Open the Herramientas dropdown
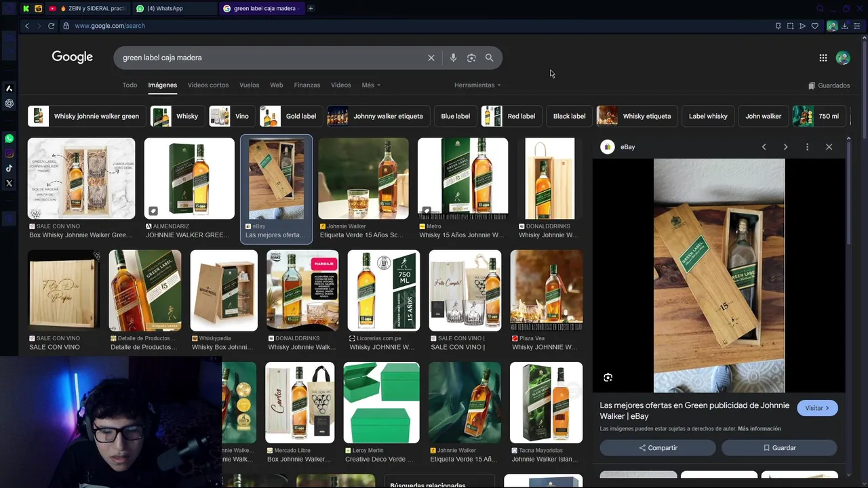Image resolution: width=868 pixels, height=488 pixels. pos(477,85)
